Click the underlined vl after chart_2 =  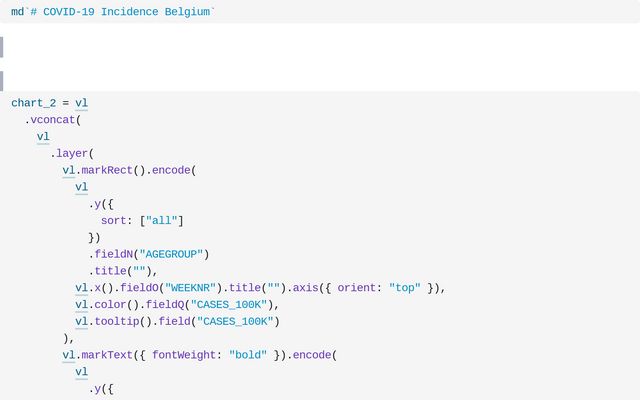81,103
